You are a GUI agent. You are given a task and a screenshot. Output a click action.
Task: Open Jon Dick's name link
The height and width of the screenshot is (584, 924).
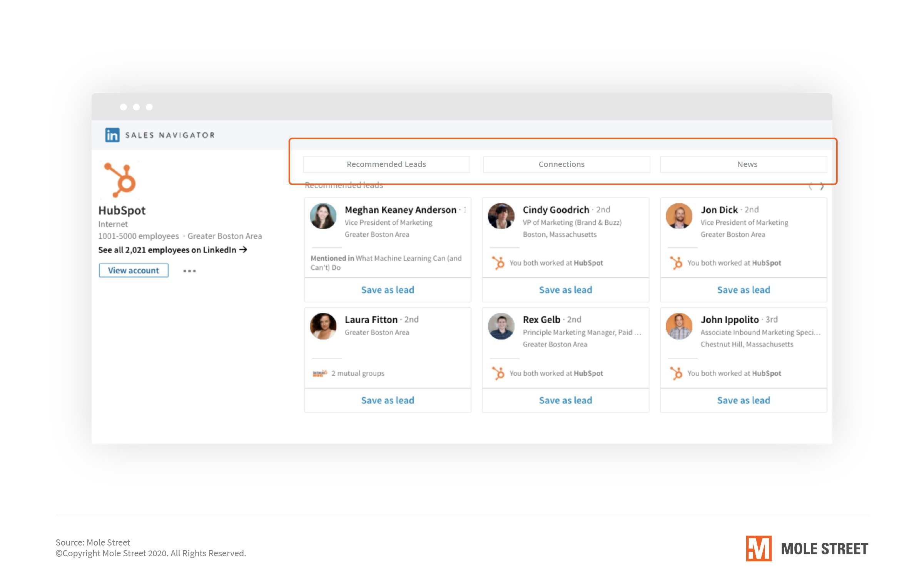719,210
